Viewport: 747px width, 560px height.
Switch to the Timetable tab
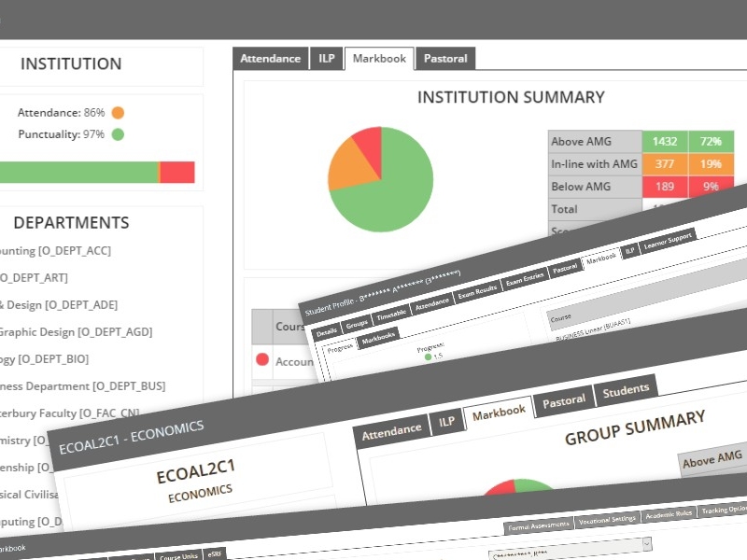click(391, 314)
